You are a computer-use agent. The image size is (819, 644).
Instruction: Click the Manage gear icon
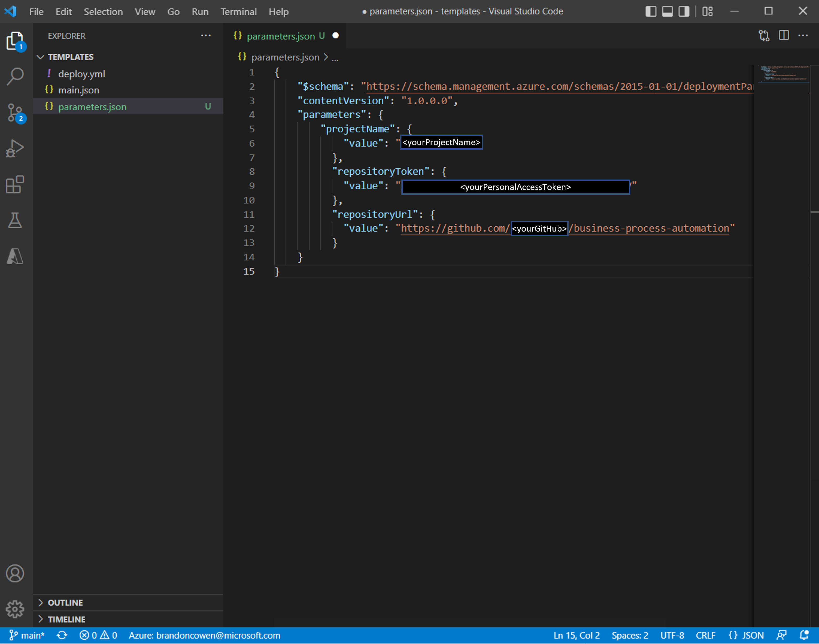[15, 609]
